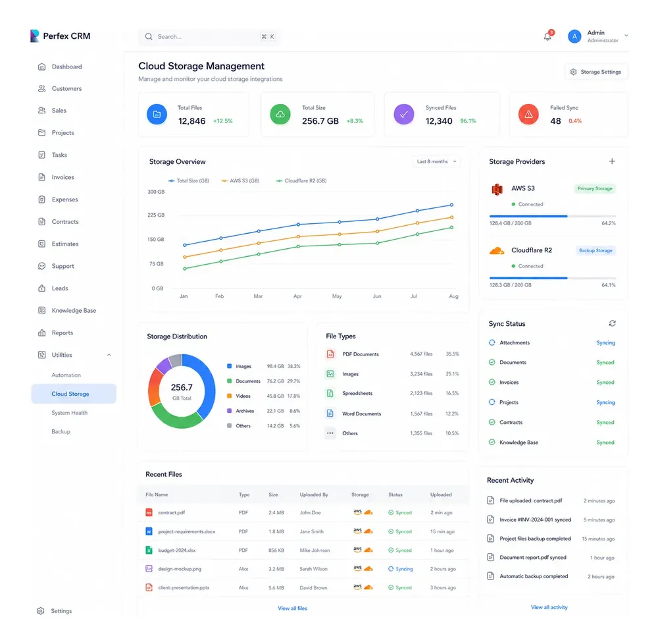This screenshot has width=658, height=644.
Task: Click the Perfex CRM logo
Action: coord(60,36)
